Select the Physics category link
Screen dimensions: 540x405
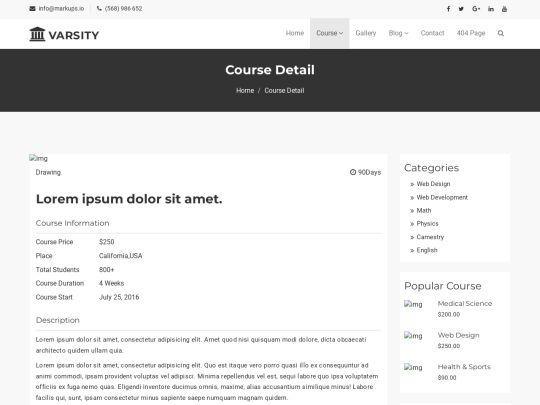(427, 224)
